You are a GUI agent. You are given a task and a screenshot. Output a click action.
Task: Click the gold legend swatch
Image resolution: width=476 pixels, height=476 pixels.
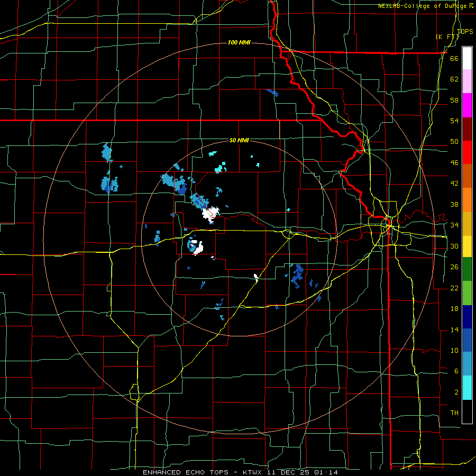(x=467, y=224)
